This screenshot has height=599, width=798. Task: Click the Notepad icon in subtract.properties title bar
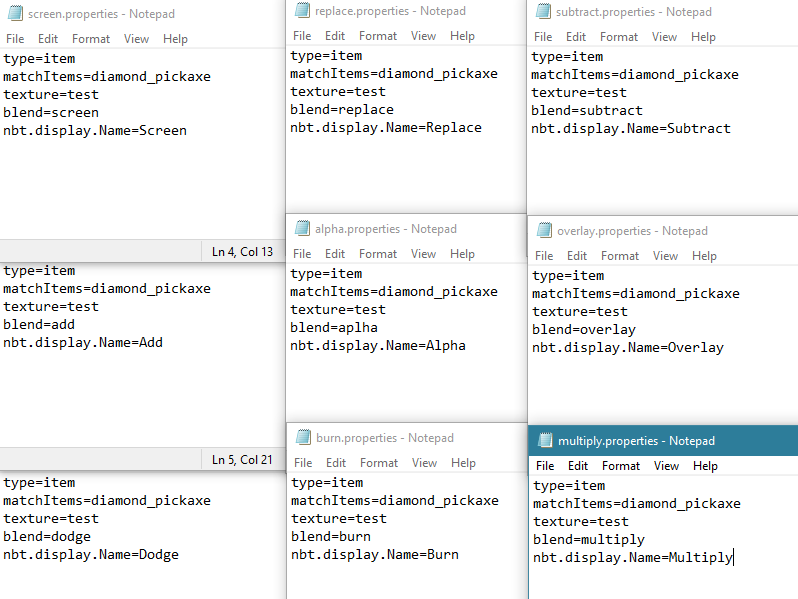(x=544, y=11)
